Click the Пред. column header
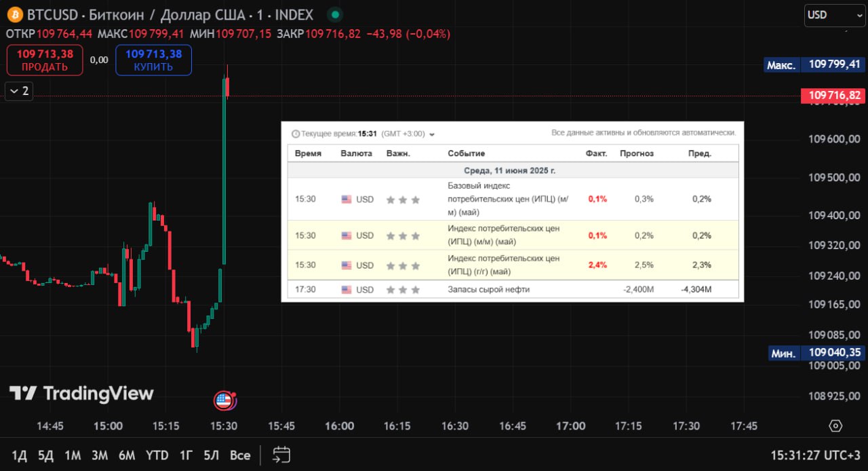868x471 pixels. (x=700, y=153)
